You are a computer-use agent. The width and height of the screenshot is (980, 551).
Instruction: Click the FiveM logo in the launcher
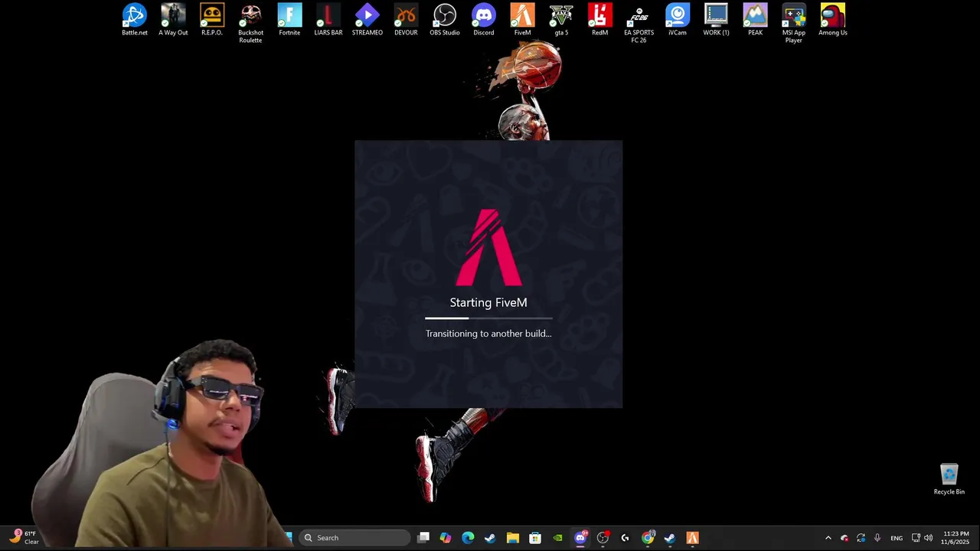[x=488, y=247]
